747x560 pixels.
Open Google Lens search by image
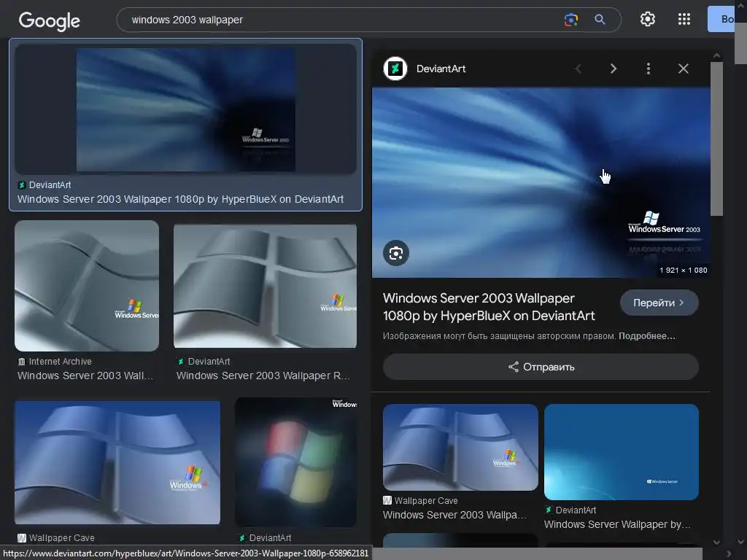pyautogui.click(x=570, y=20)
